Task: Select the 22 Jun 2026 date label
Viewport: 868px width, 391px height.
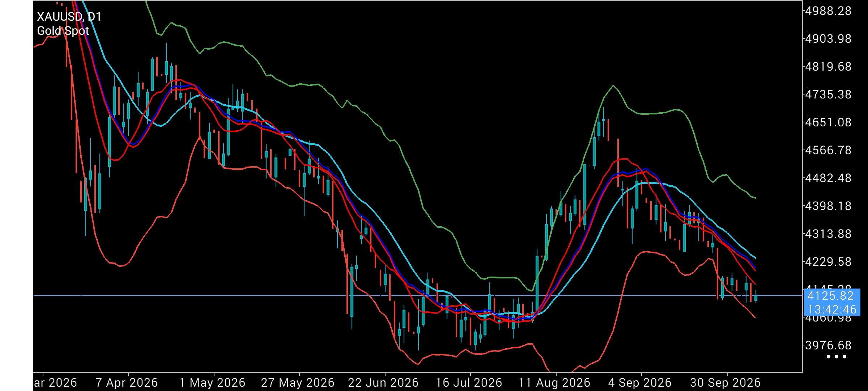Action: tap(383, 383)
